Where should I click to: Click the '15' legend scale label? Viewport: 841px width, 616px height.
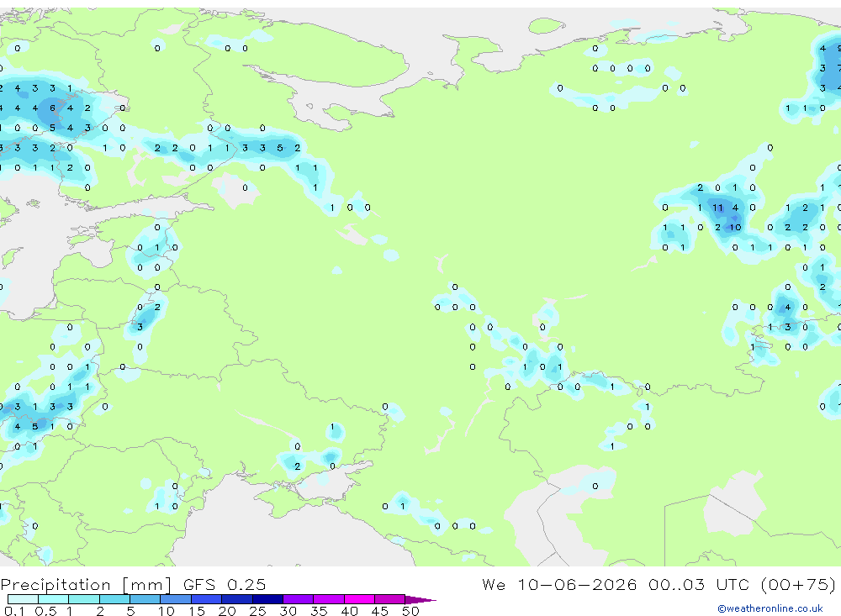(x=197, y=611)
